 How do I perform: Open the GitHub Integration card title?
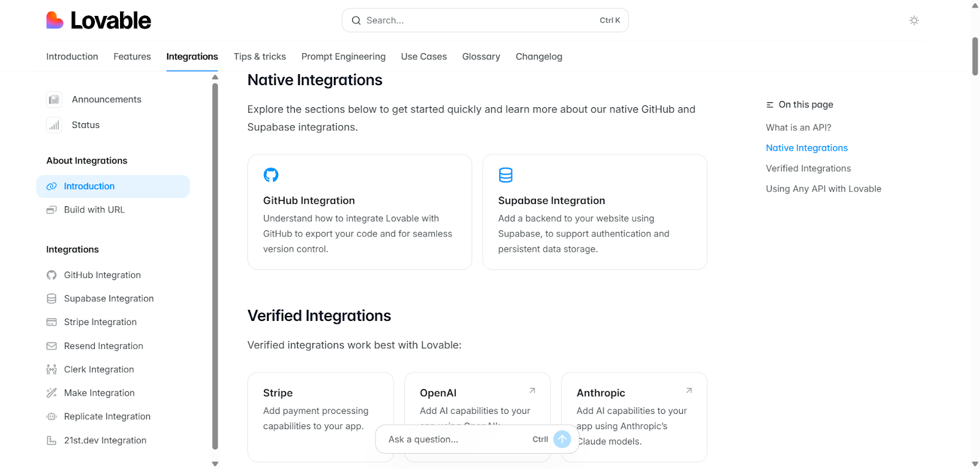(x=309, y=201)
